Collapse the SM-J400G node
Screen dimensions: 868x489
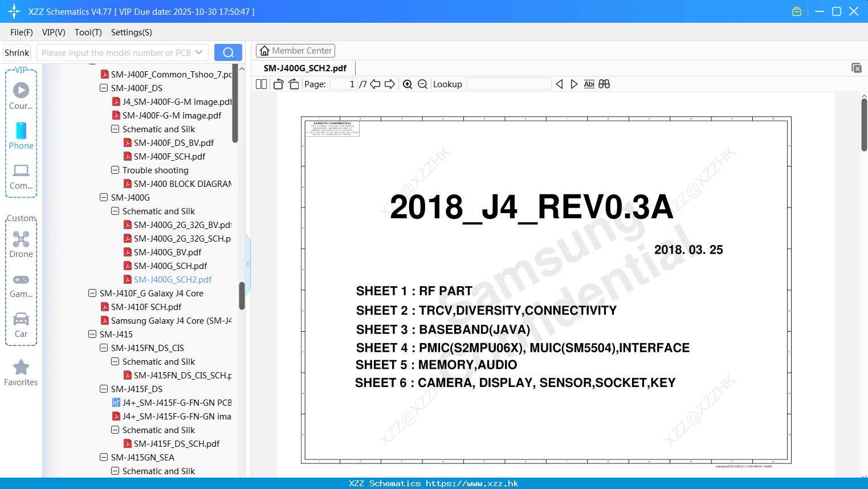(104, 197)
